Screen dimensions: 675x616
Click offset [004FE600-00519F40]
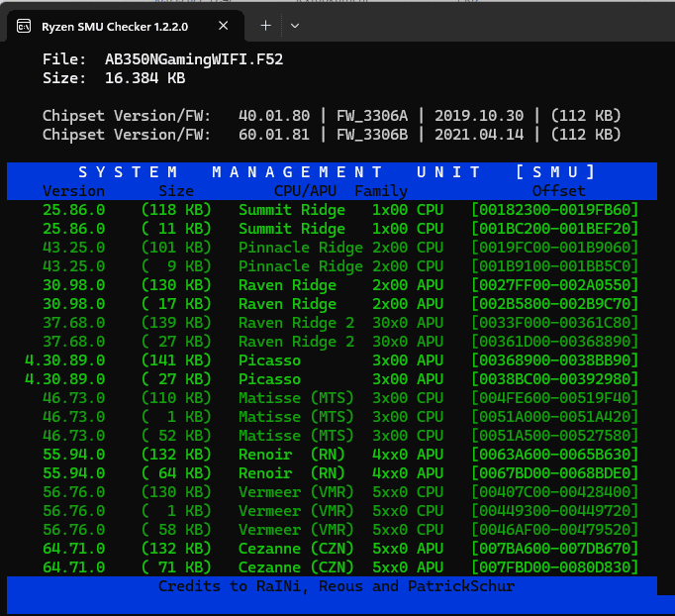click(554, 398)
